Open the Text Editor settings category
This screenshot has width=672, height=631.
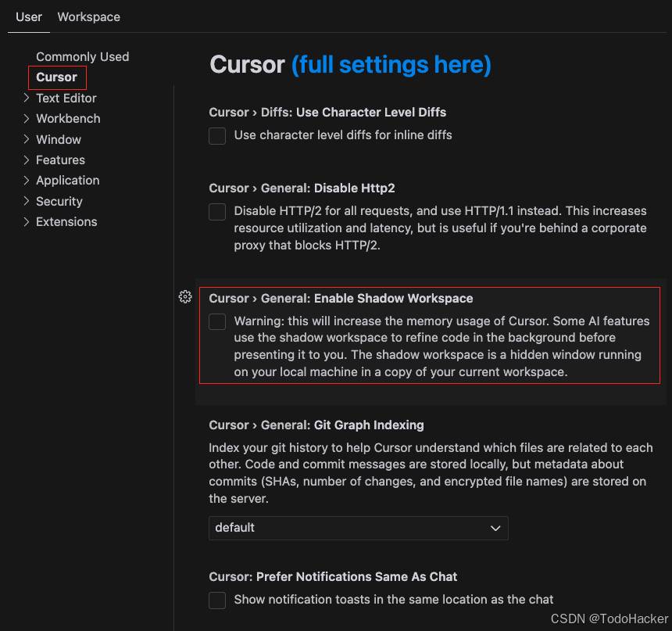[x=66, y=99]
